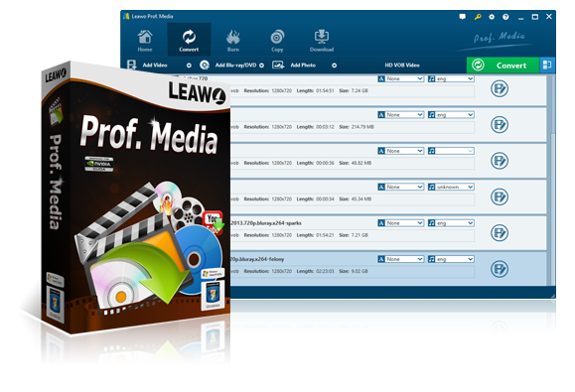Select the x264-felony video title
Image resolution: width=575 pixels, height=392 pixels.
pos(257,259)
